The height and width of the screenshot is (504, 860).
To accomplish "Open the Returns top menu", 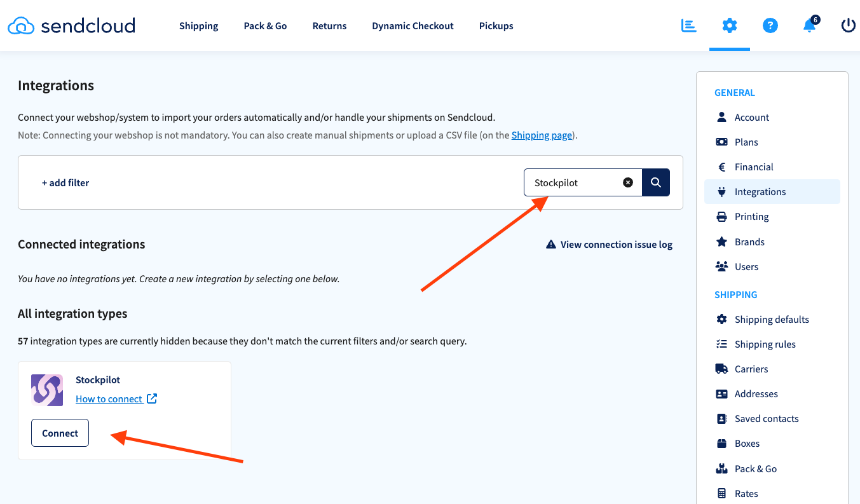I will (329, 26).
